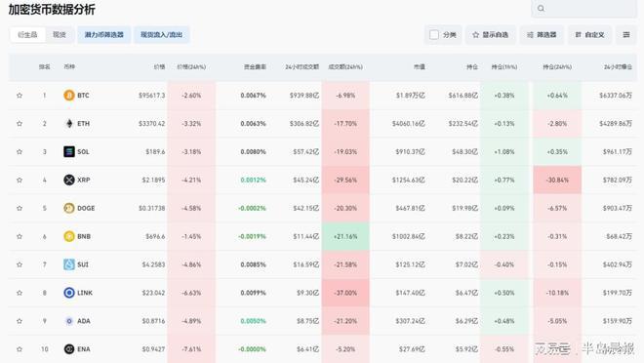Screen dimensions: 644x363
Task: Select BTC 24h volume $939.88亿
Action: (304, 96)
